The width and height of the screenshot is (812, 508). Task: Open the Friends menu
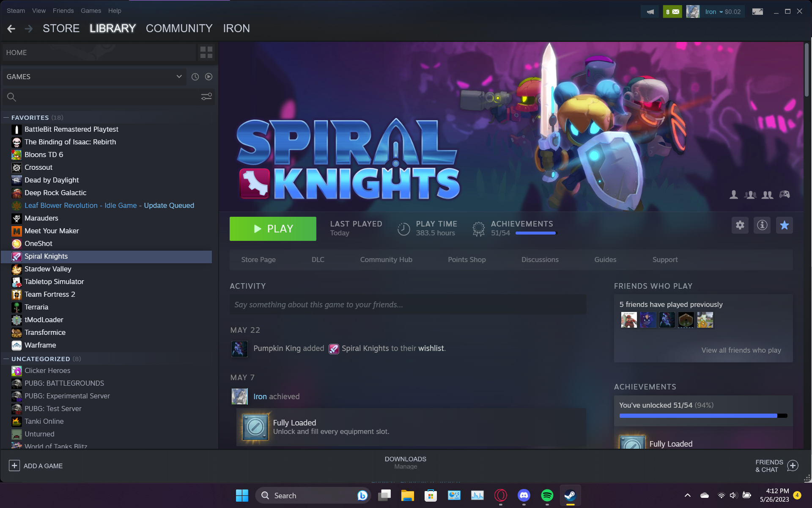click(x=63, y=11)
